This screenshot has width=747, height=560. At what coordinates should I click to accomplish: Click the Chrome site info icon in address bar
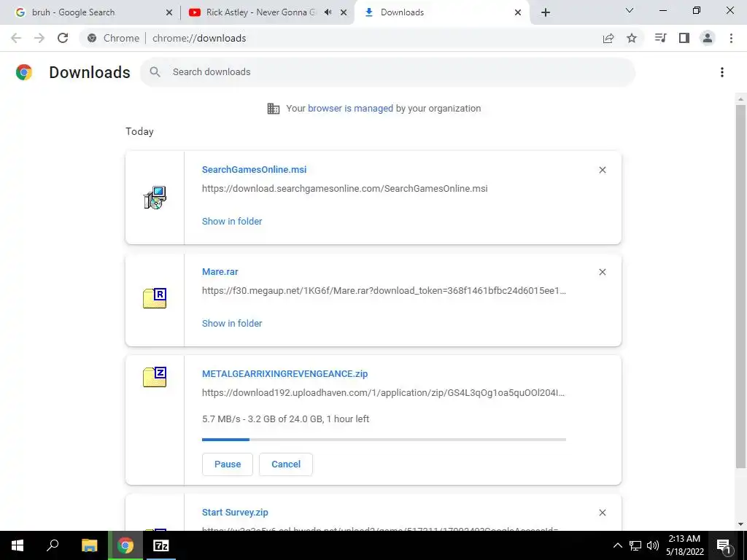click(92, 38)
